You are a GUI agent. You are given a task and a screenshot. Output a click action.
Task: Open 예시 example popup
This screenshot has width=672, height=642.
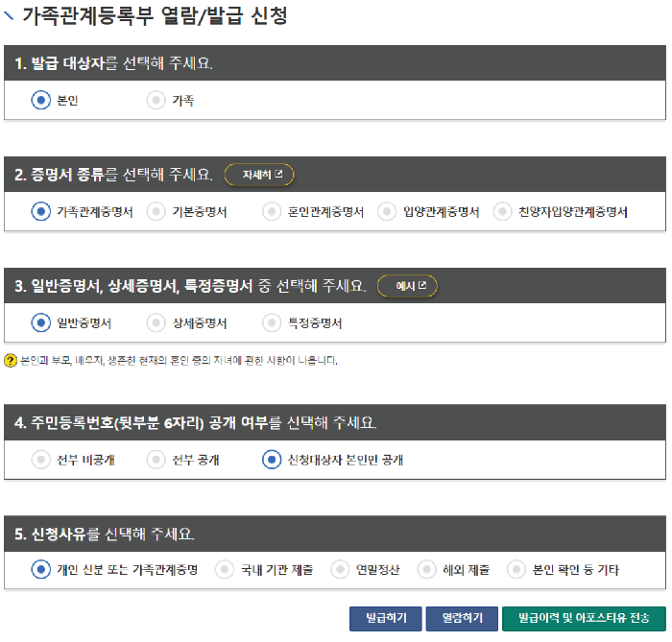(x=407, y=286)
